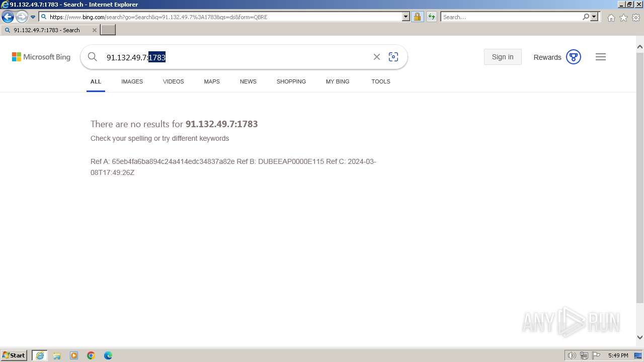Screen dimensions: 644x362
Task: Switch to the SHOPPING tab
Action: 291,81
